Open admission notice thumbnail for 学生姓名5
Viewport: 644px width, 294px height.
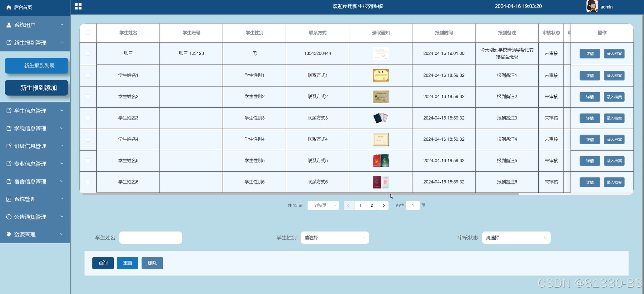(x=381, y=160)
